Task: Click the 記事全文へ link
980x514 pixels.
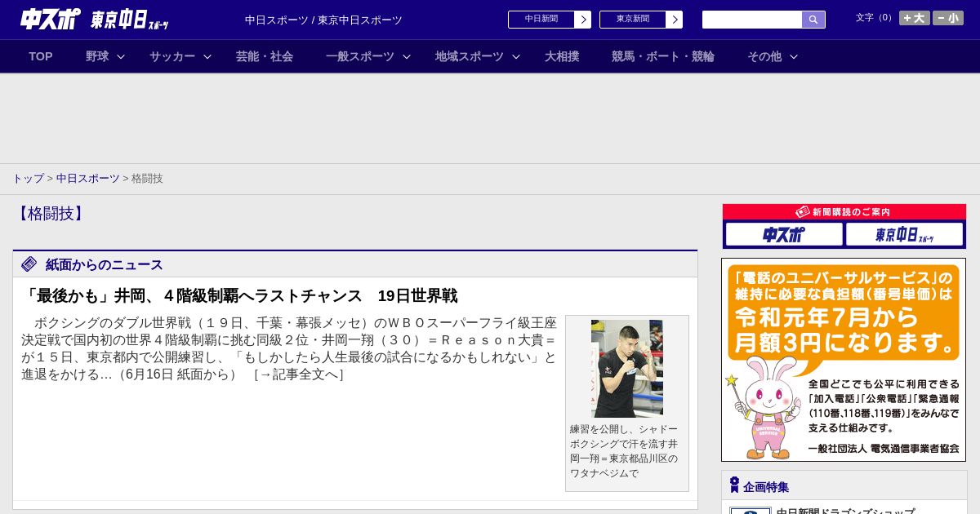Action: coord(299,374)
